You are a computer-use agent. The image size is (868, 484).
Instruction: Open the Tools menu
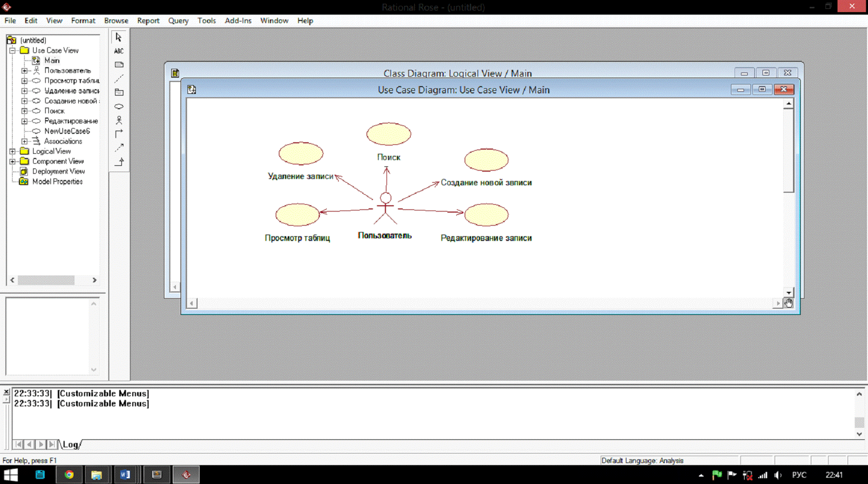(x=206, y=20)
